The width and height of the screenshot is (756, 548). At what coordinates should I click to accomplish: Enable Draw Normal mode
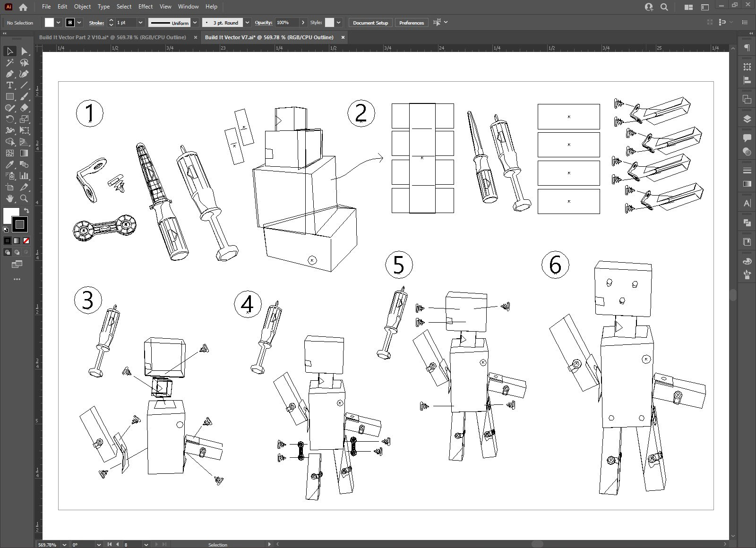tap(8, 252)
